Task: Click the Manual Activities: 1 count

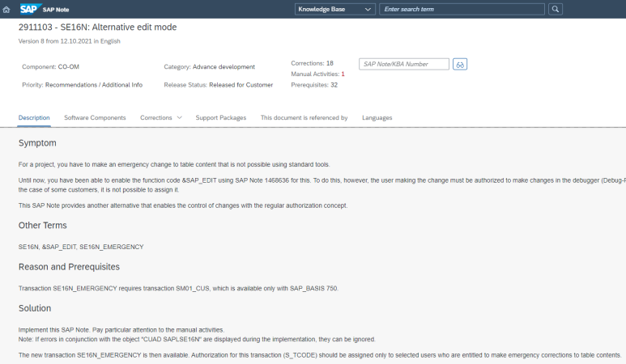Action: (317, 74)
